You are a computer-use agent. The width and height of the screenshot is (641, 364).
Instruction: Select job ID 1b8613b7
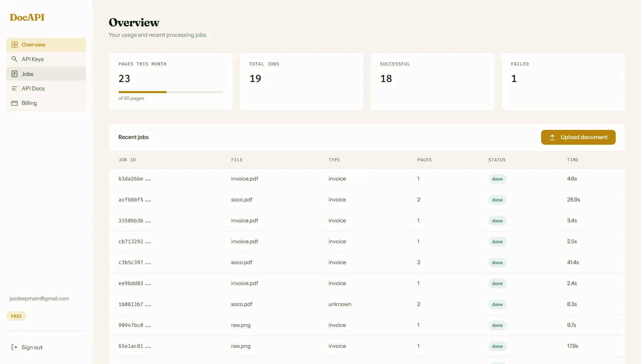[135, 304]
